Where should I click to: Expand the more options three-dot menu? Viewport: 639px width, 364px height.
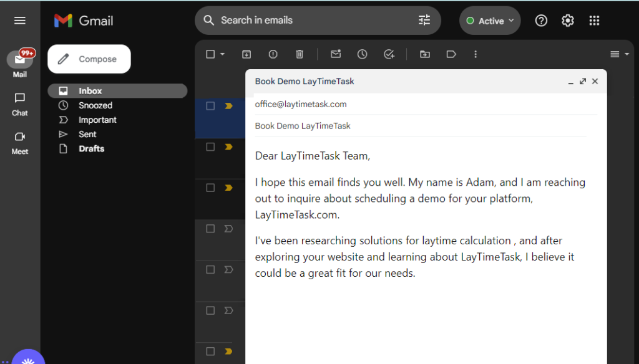coord(476,54)
